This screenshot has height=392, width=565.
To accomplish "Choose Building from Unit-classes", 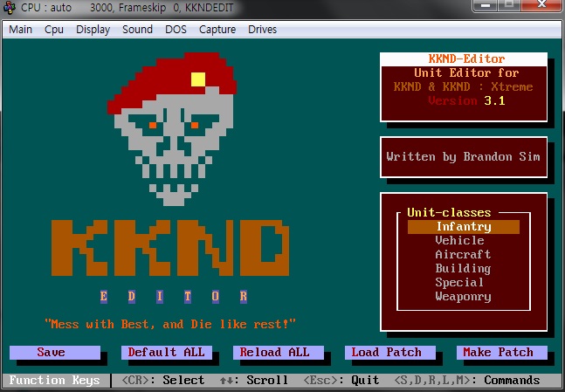I will coord(463,269).
